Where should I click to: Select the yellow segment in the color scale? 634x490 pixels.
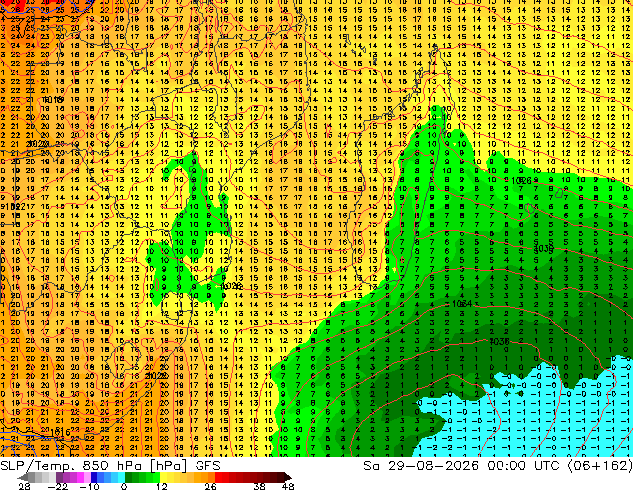coord(164,477)
